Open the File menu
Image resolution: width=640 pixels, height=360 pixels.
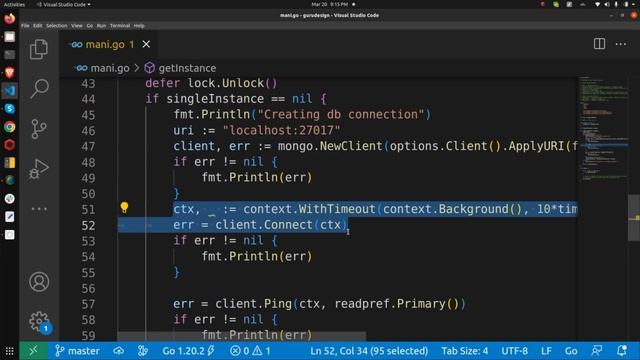tap(25, 26)
